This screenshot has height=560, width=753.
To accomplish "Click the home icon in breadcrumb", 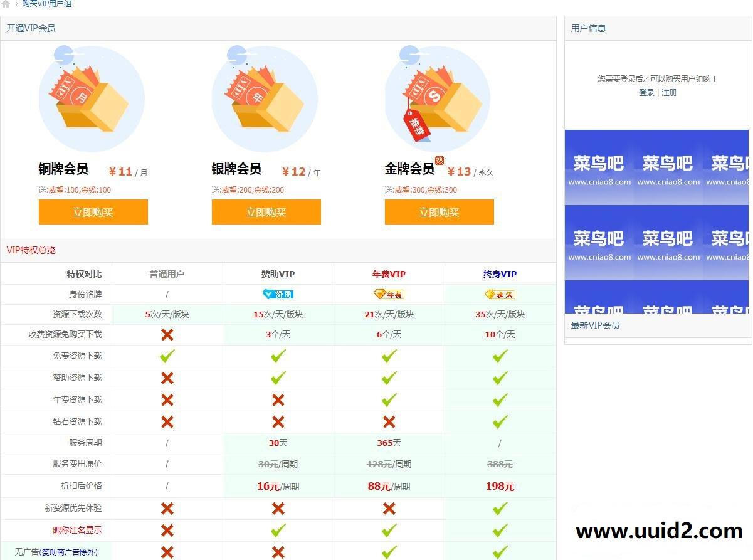I will [6, 4].
